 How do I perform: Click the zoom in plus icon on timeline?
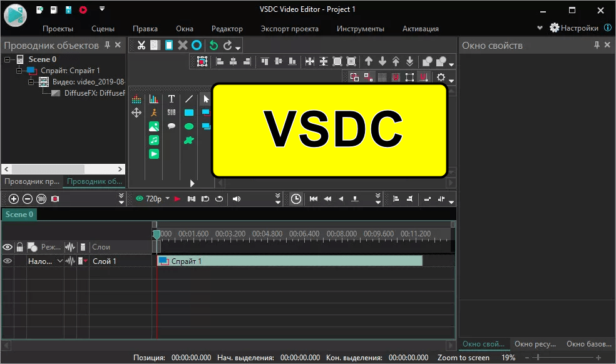point(14,199)
